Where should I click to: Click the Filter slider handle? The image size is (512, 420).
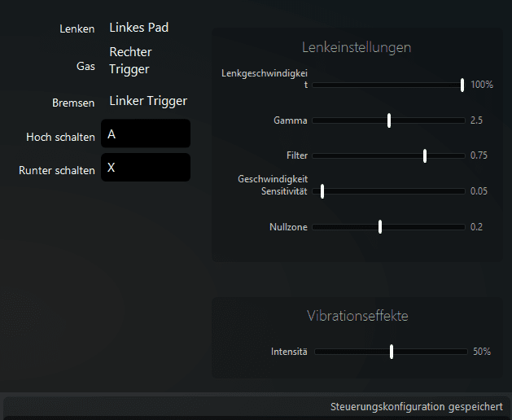click(425, 155)
